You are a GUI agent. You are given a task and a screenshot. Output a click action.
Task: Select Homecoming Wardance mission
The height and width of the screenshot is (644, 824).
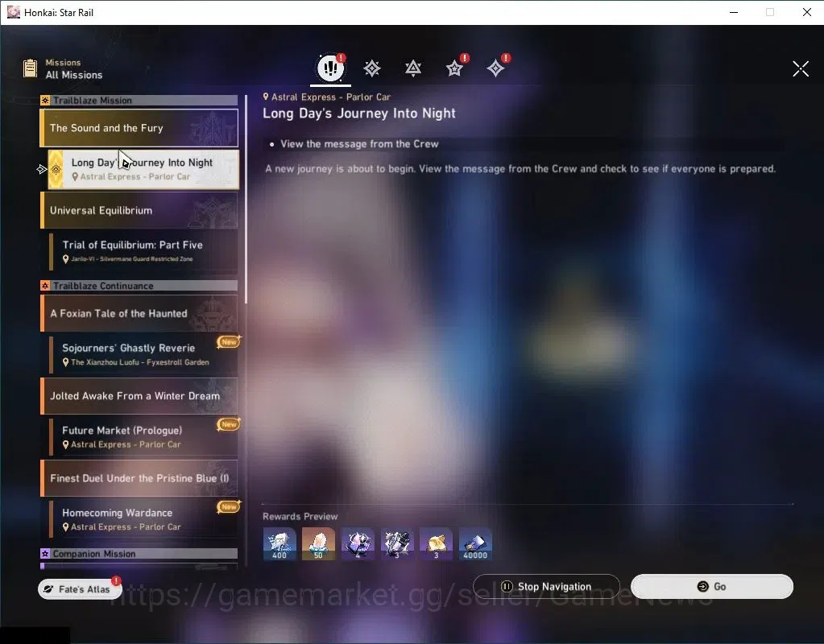(x=143, y=519)
